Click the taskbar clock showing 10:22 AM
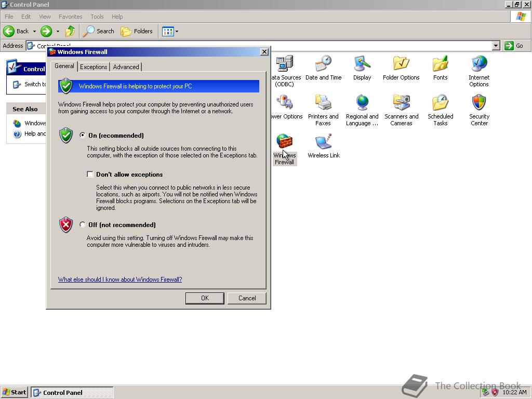The image size is (532, 399). pos(514,393)
